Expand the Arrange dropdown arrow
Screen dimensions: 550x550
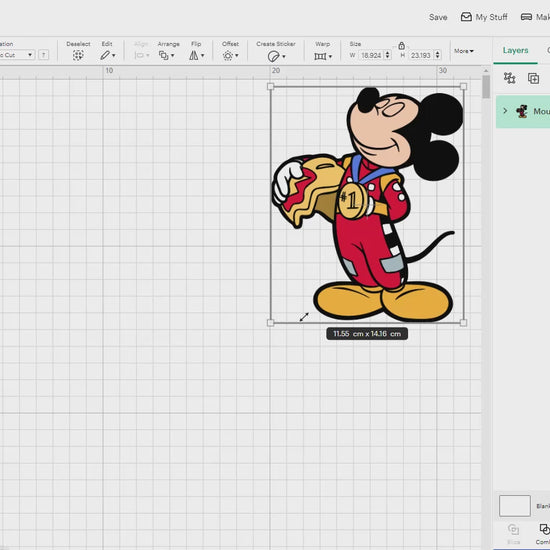173,55
